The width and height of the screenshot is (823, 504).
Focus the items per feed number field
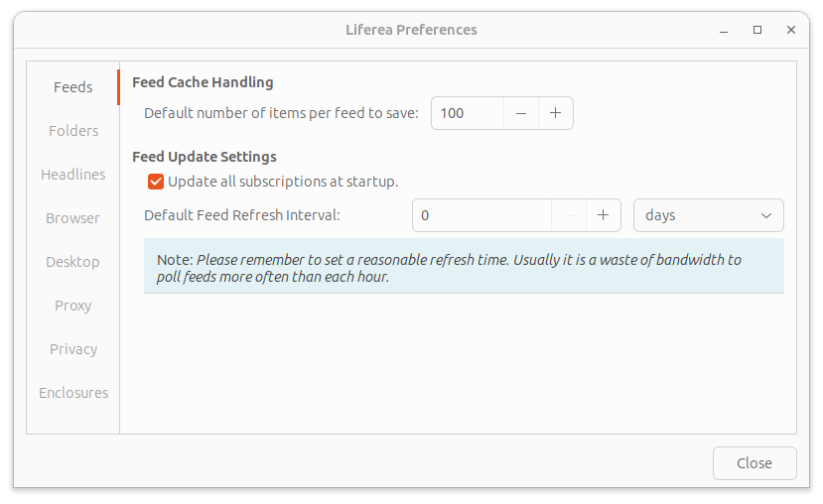tap(468, 113)
